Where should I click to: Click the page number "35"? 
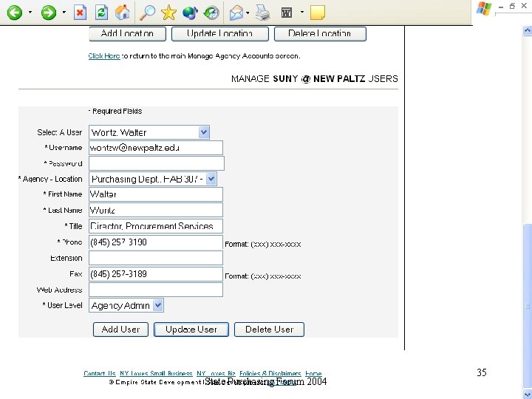482,372
